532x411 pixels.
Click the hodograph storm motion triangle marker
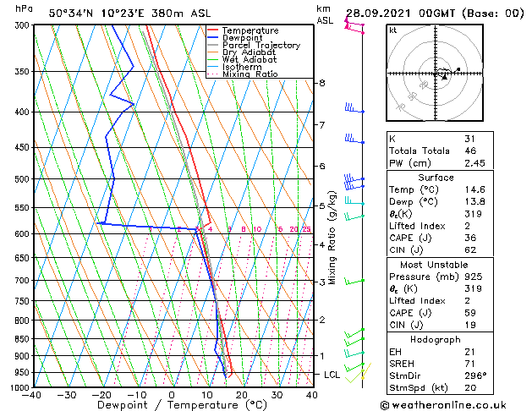[x=445, y=77]
